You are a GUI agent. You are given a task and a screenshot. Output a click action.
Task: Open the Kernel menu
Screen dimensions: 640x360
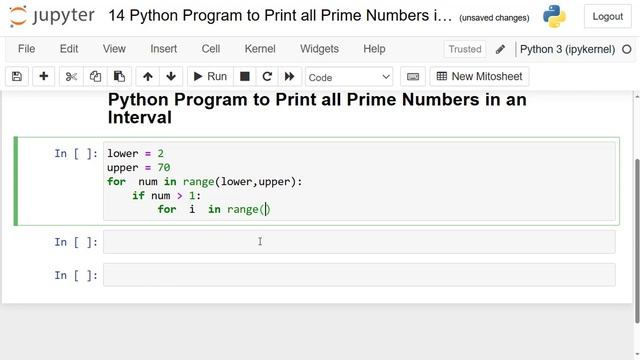click(260, 49)
